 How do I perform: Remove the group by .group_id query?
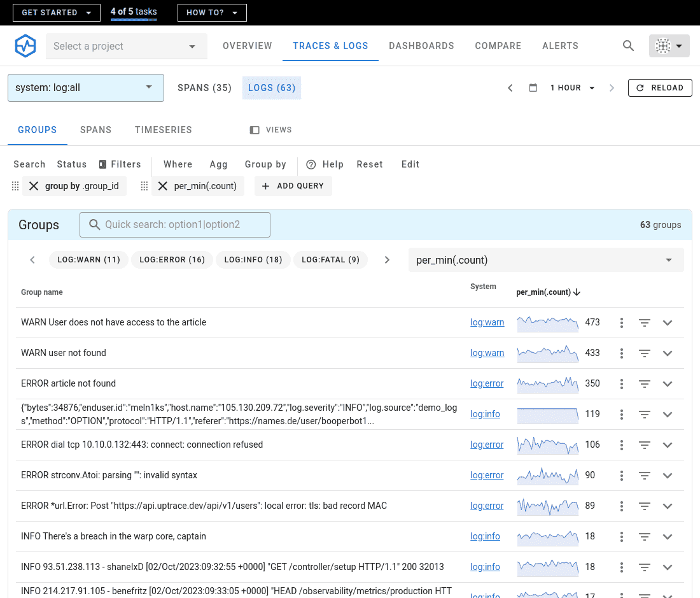point(34,186)
